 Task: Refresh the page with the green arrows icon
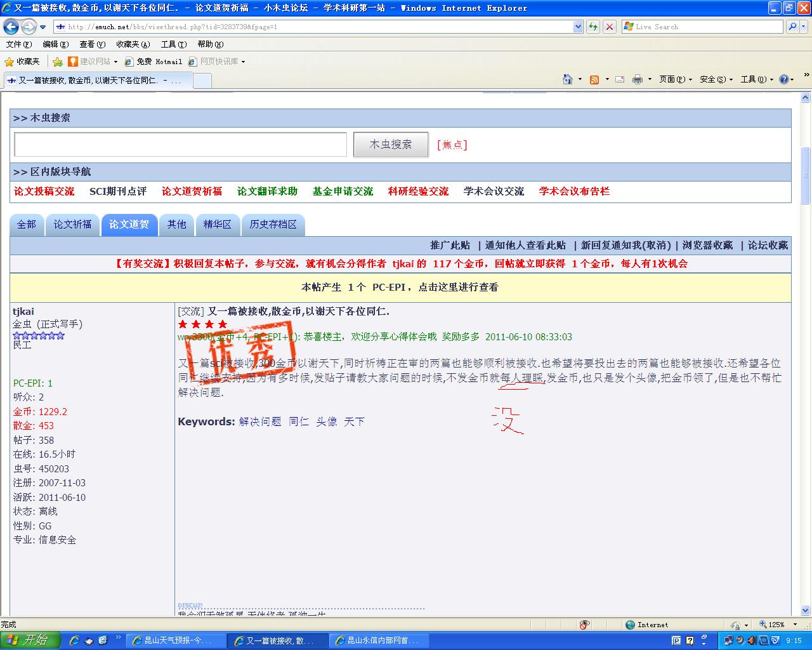[593, 27]
